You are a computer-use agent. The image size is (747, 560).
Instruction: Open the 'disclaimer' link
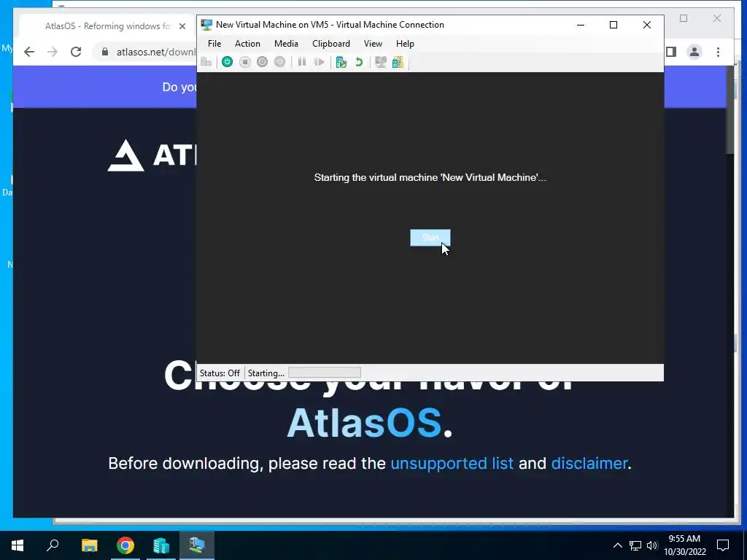point(589,463)
